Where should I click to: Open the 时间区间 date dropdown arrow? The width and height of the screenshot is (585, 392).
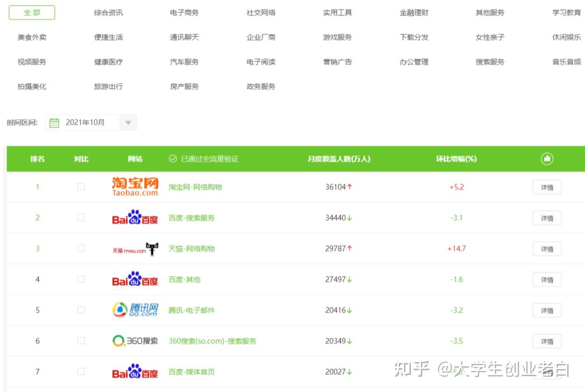pos(128,123)
